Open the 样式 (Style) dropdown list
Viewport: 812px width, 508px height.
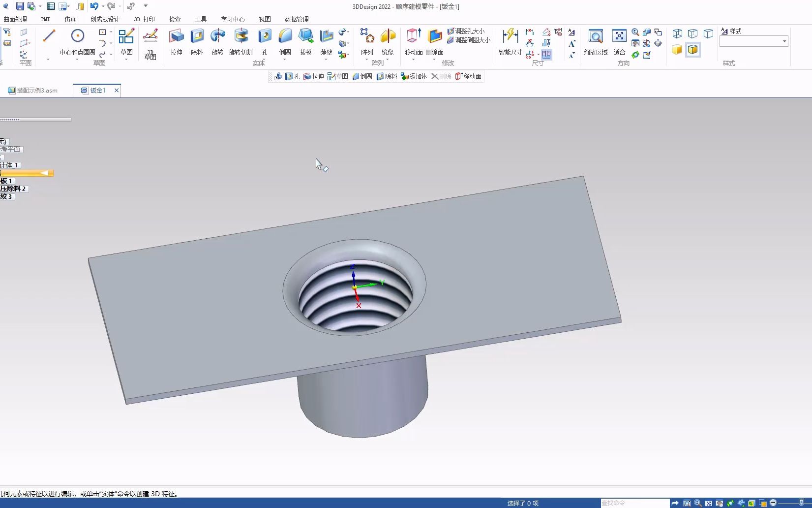point(785,41)
